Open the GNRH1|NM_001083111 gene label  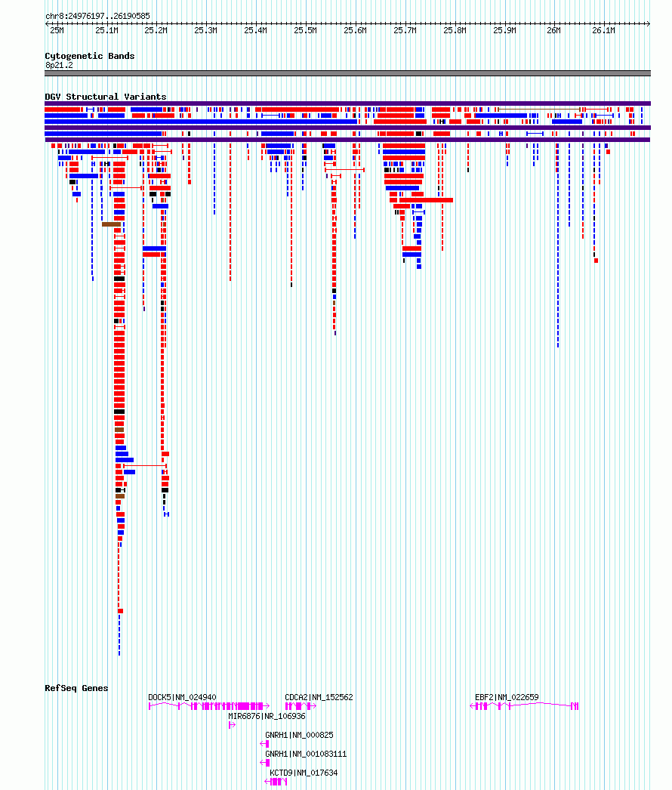click(x=306, y=754)
